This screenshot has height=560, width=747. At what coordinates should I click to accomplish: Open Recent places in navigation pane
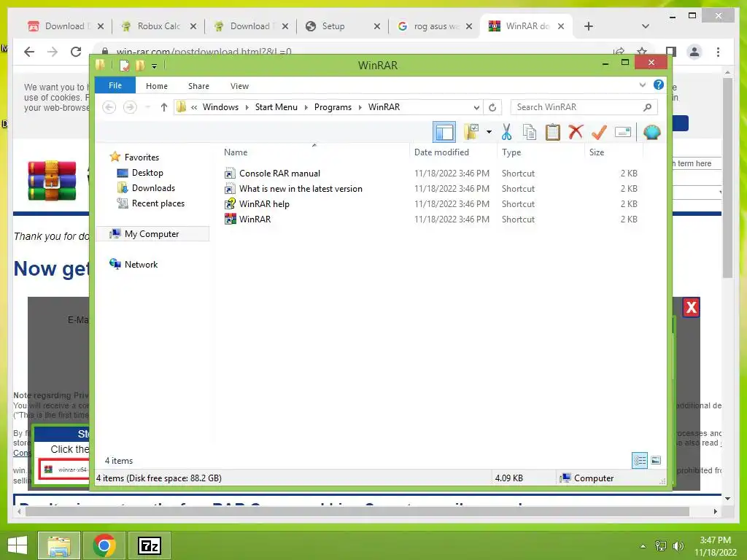coord(158,203)
